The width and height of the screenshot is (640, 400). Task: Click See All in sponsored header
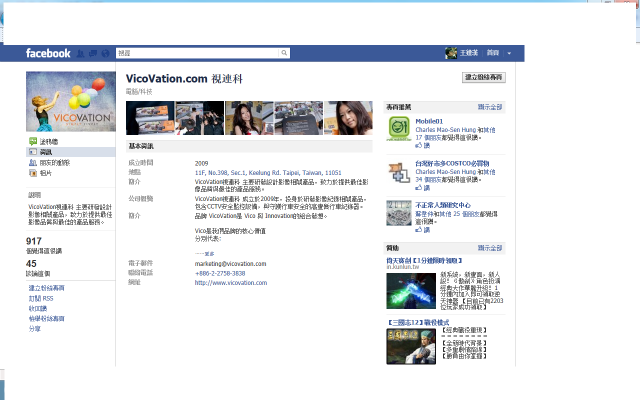click(490, 248)
